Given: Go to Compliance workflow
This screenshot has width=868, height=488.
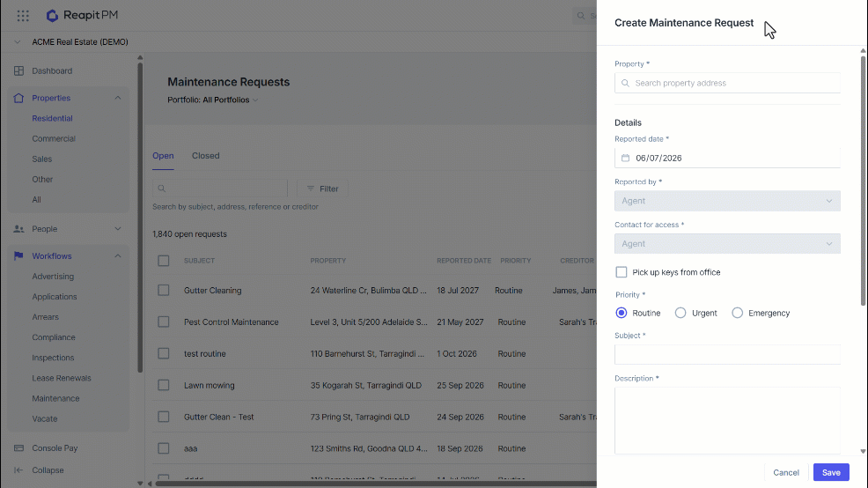Looking at the screenshot, I should coord(54,337).
